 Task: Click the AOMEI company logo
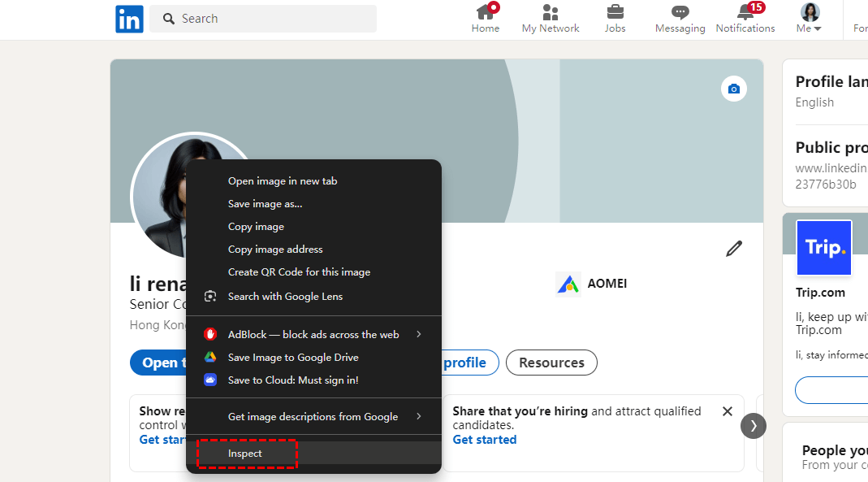point(568,284)
